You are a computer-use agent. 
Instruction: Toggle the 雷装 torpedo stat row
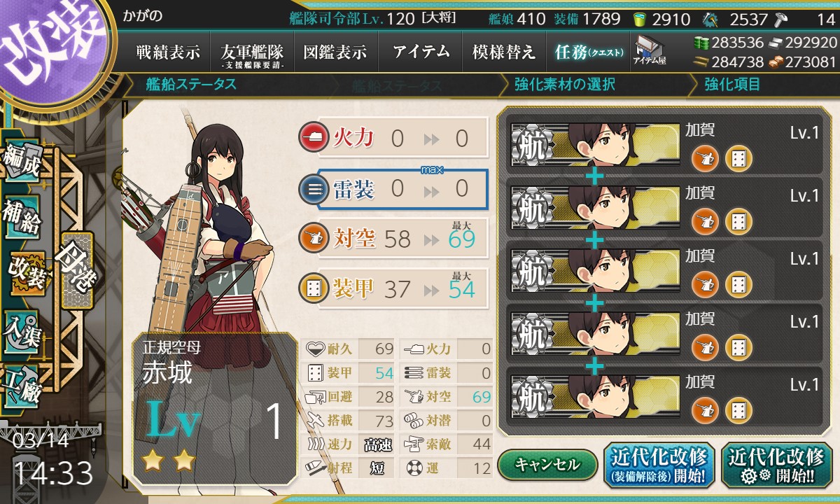click(x=392, y=189)
